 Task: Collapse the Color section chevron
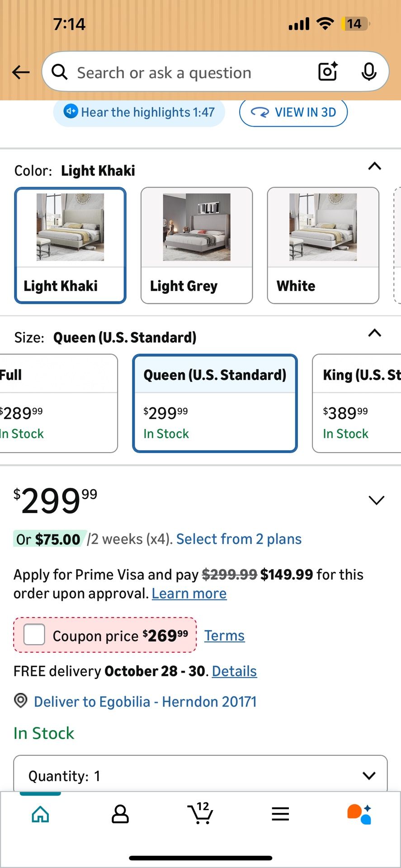coord(375,166)
